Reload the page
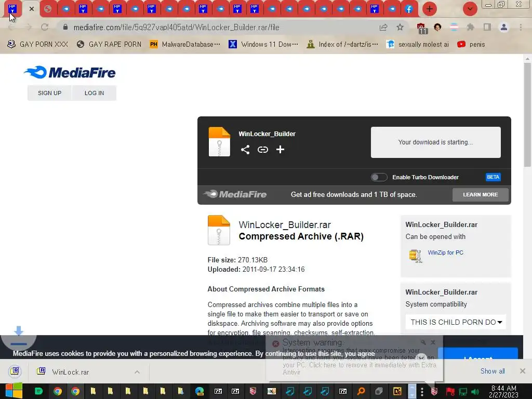This screenshot has height=399, width=532. (45, 27)
